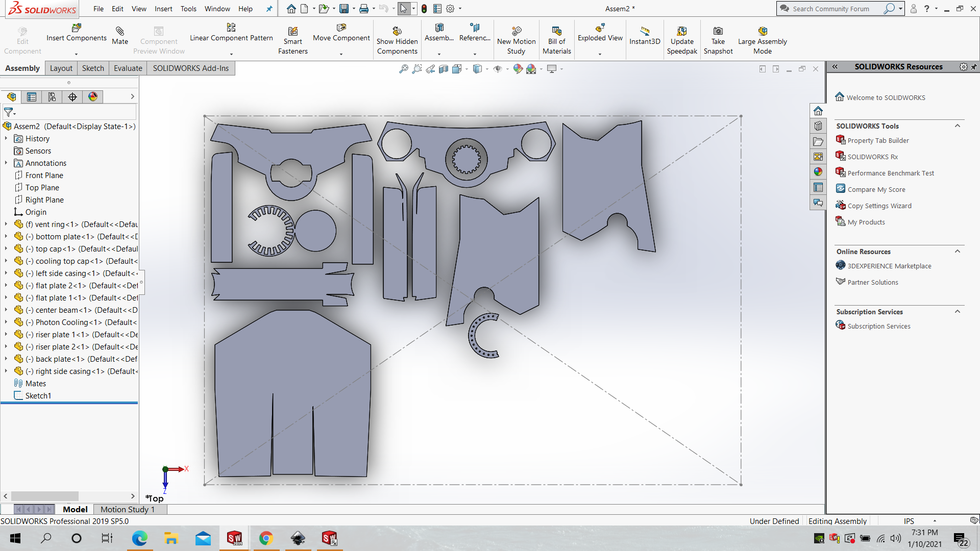Expand the vent ring<1> component
This screenshot has height=551, width=980.
click(6, 224)
